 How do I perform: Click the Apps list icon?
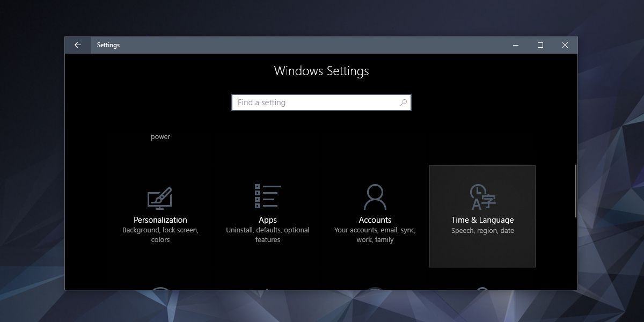[267, 196]
